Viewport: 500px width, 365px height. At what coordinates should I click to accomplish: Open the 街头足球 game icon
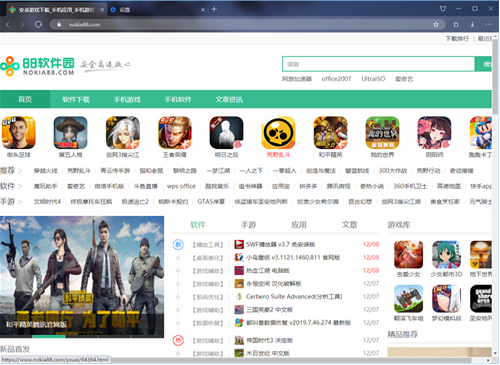[x=19, y=132]
